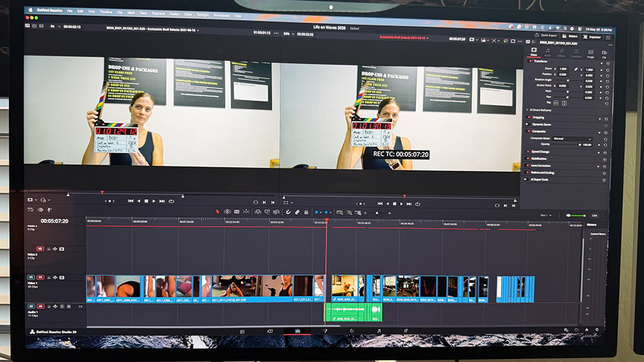Toggle Loop in the timeline viewer
This screenshot has width=644, height=362.
[418, 204]
